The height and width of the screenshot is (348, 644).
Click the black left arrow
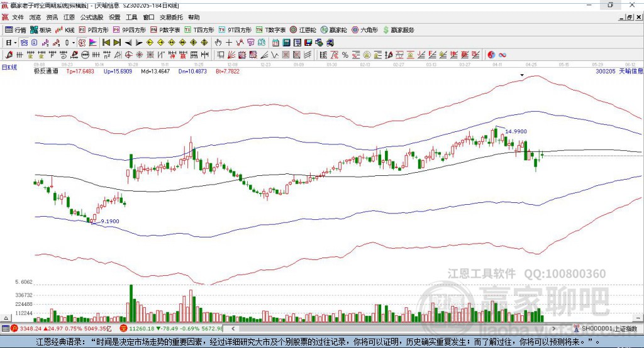click(128, 43)
